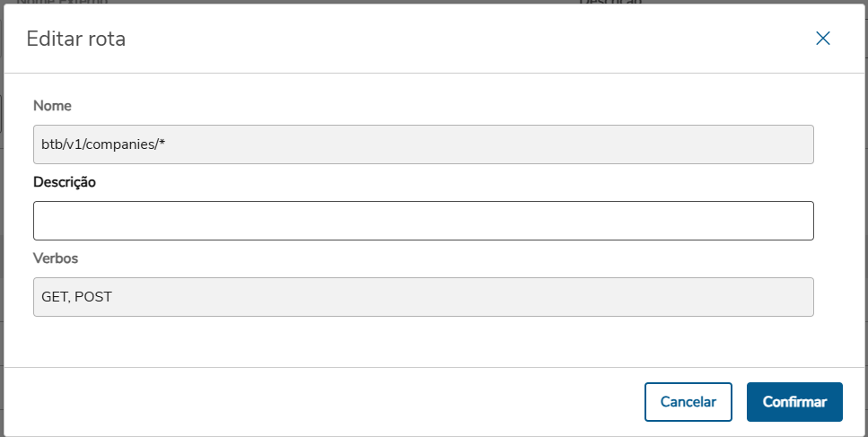Screen dimensions: 868x437
Task: Click the Confirmar button
Action: (x=794, y=402)
